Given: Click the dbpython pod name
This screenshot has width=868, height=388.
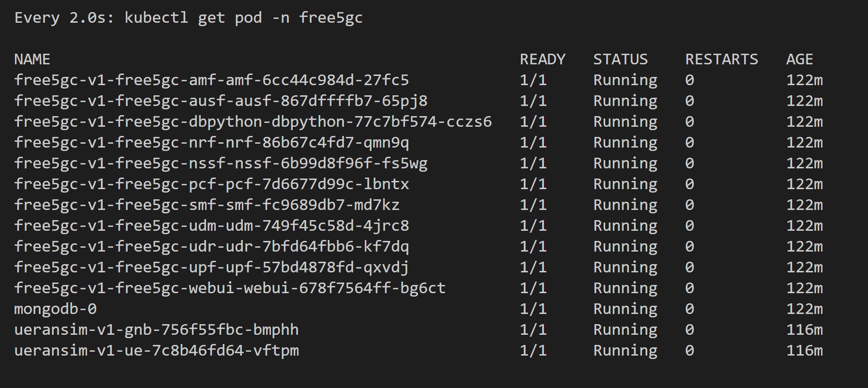Looking at the screenshot, I should 253,122.
